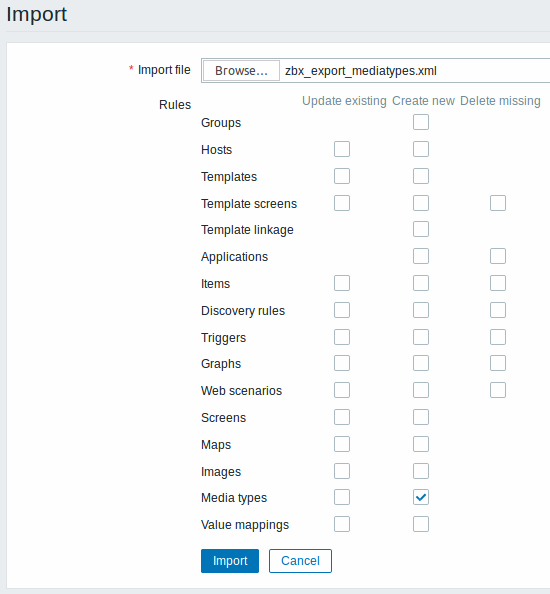Click the Cancel button
Screen dimensions: 550x594
(300, 561)
